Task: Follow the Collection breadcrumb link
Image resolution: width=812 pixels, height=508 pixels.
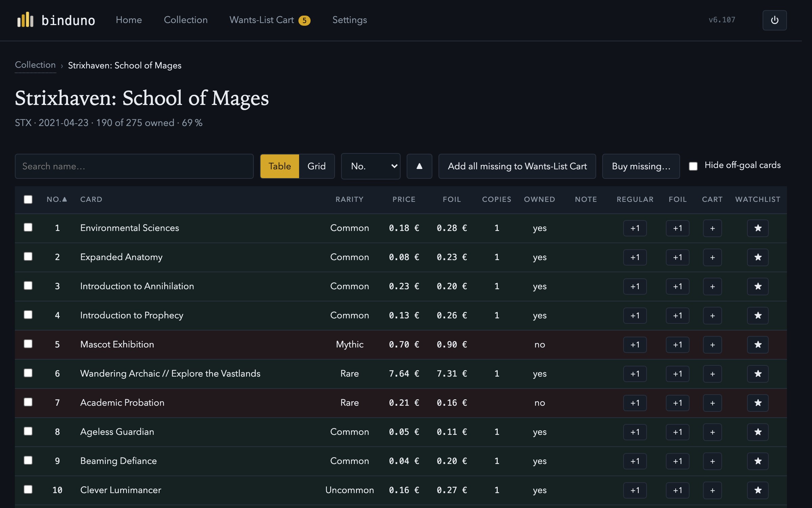Action: coord(35,65)
